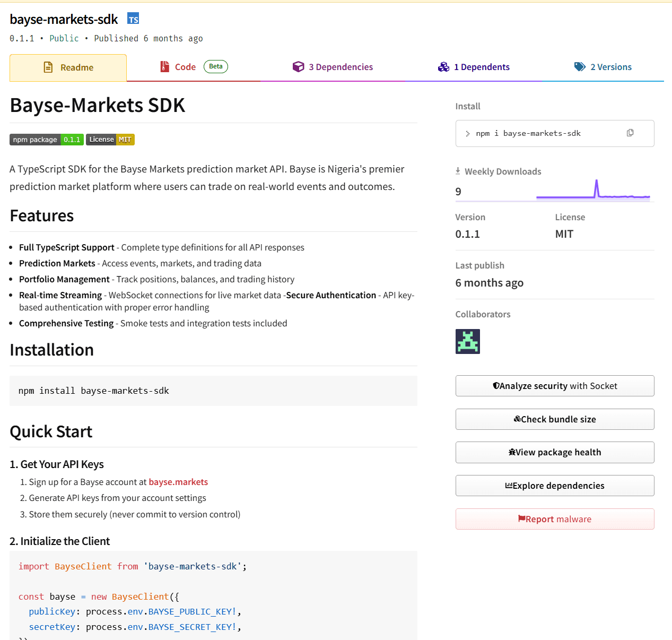
Task: Click Explore dependencies button
Action: 555,486
